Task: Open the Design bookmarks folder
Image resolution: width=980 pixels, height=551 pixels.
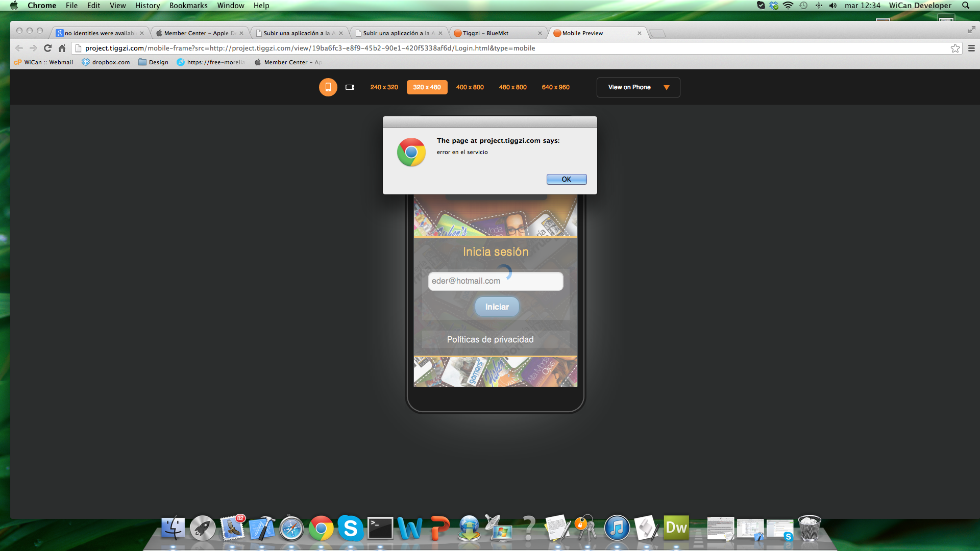Action: [x=153, y=62]
